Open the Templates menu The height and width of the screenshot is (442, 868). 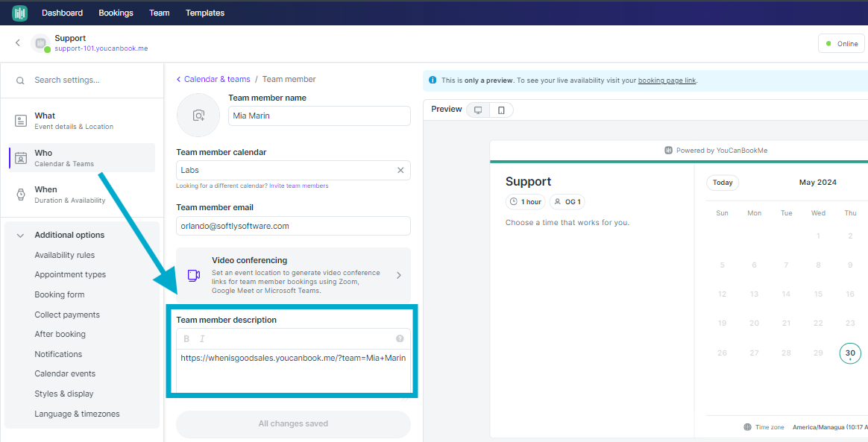205,13
